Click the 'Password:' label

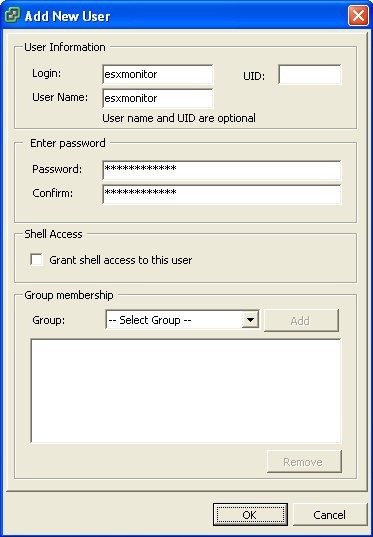57,169
